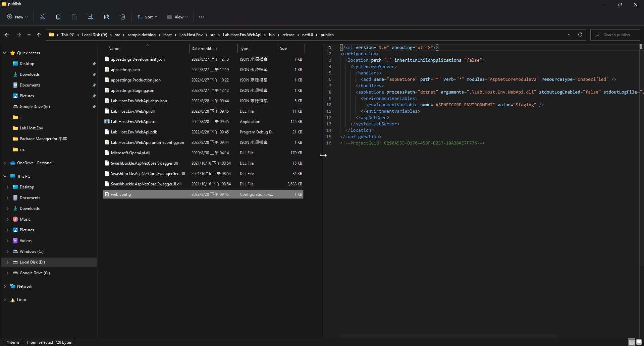Viewport: 644px width, 346px height.
Task: Click the Delete trash icon
Action: click(x=123, y=17)
